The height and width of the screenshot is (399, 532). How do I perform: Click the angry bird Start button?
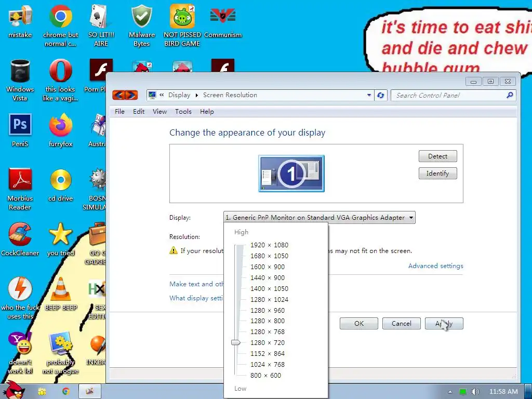pos(14,390)
